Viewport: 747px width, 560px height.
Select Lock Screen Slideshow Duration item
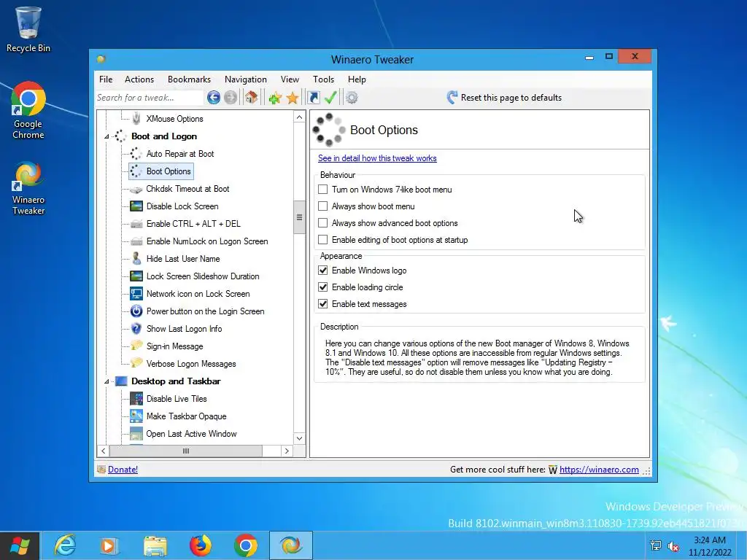tap(203, 276)
